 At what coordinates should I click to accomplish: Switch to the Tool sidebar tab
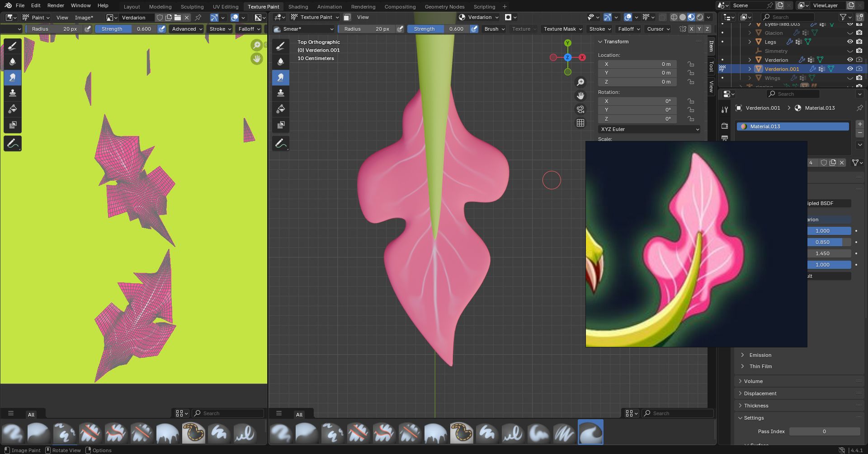[x=711, y=66]
